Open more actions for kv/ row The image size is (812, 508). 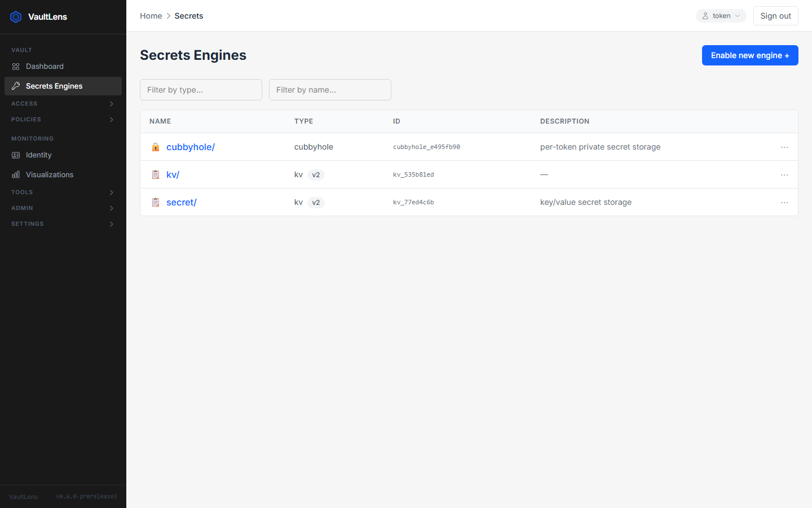784,175
